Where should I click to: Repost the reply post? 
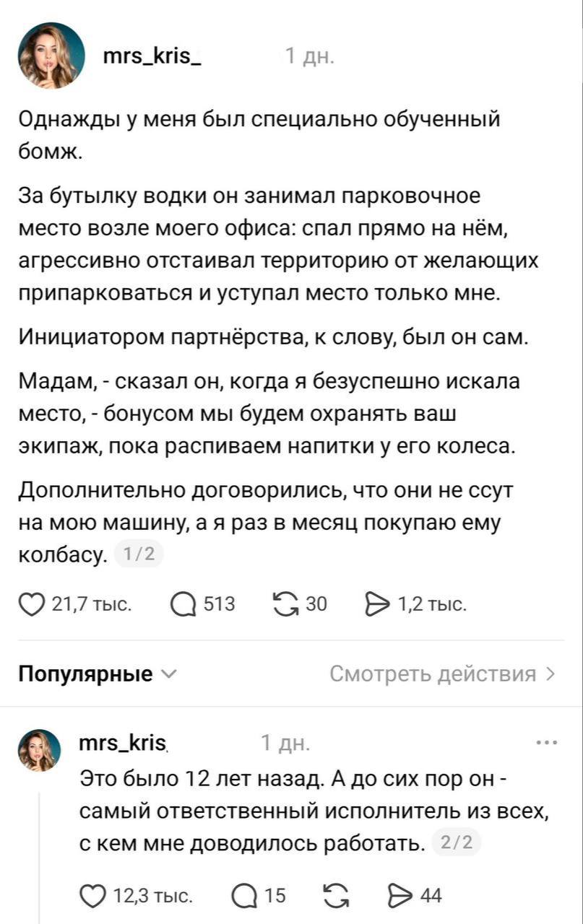[x=334, y=897]
